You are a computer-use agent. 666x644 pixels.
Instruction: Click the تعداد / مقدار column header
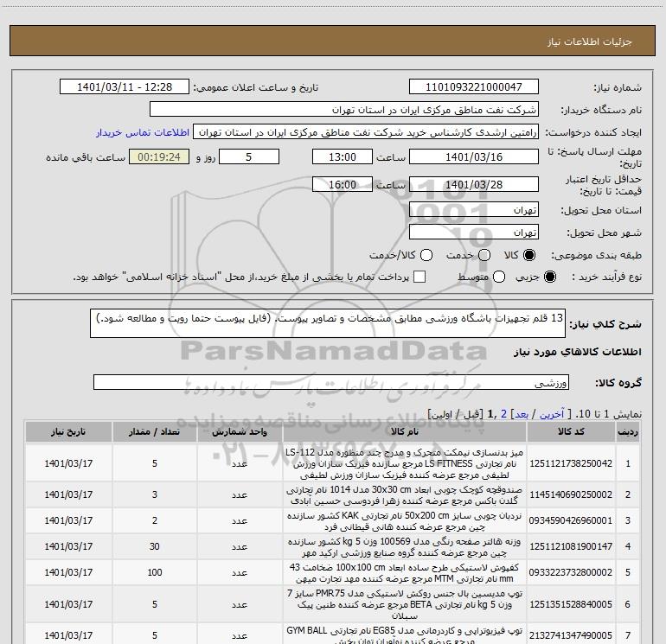(155, 431)
